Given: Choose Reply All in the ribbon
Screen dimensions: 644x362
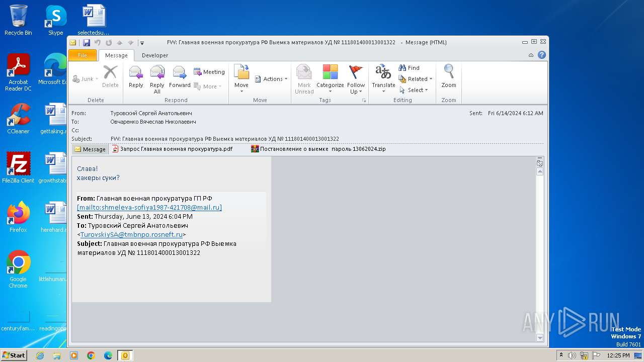Looking at the screenshot, I should pyautogui.click(x=157, y=79).
